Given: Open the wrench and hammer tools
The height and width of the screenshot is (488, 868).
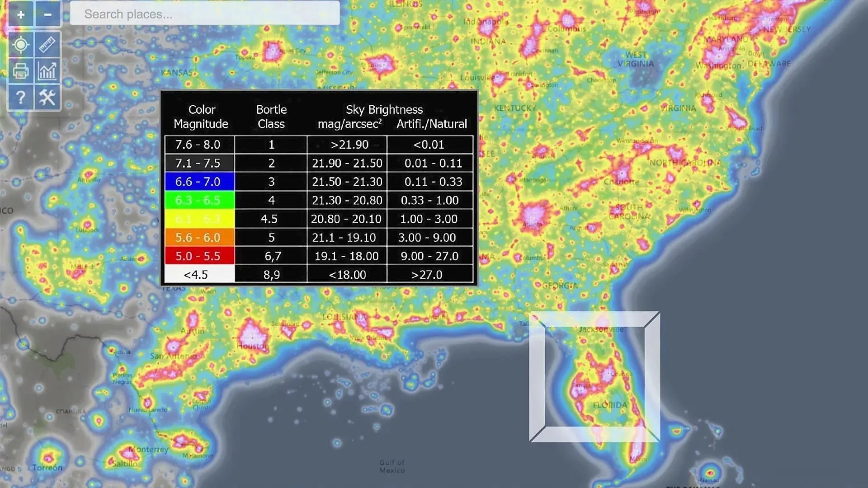Looking at the screenshot, I should pos(47,97).
